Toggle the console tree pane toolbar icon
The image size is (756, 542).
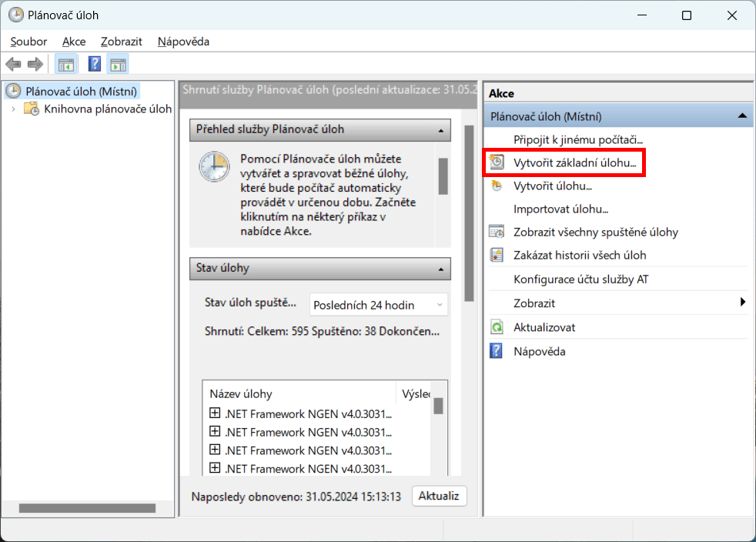point(66,65)
